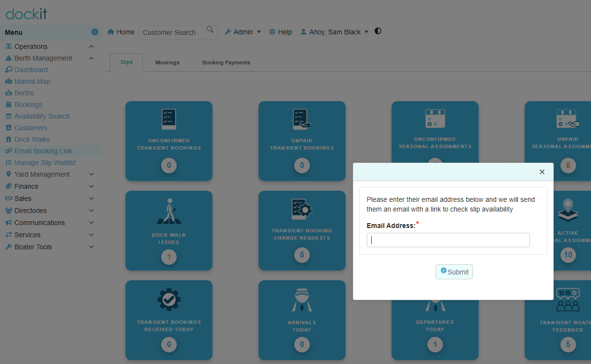Expand the Services menu chevron
This screenshot has width=591, height=364.
point(91,235)
